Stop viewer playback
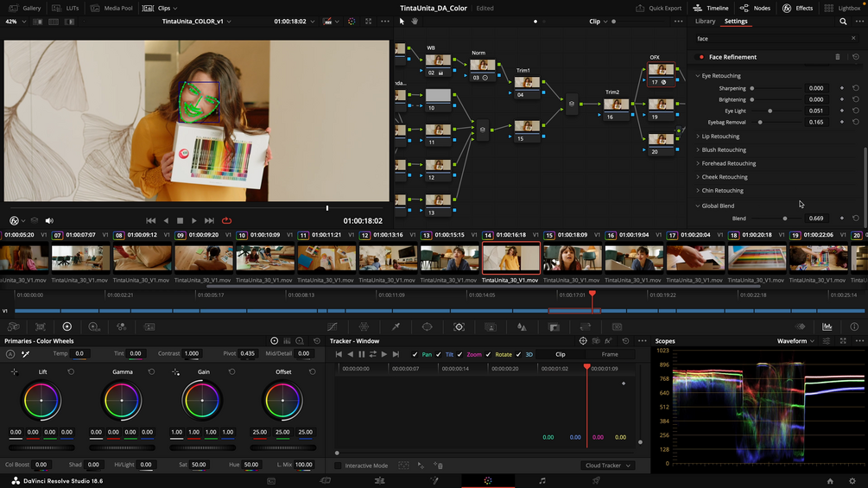The width and height of the screenshot is (868, 488). click(x=180, y=221)
